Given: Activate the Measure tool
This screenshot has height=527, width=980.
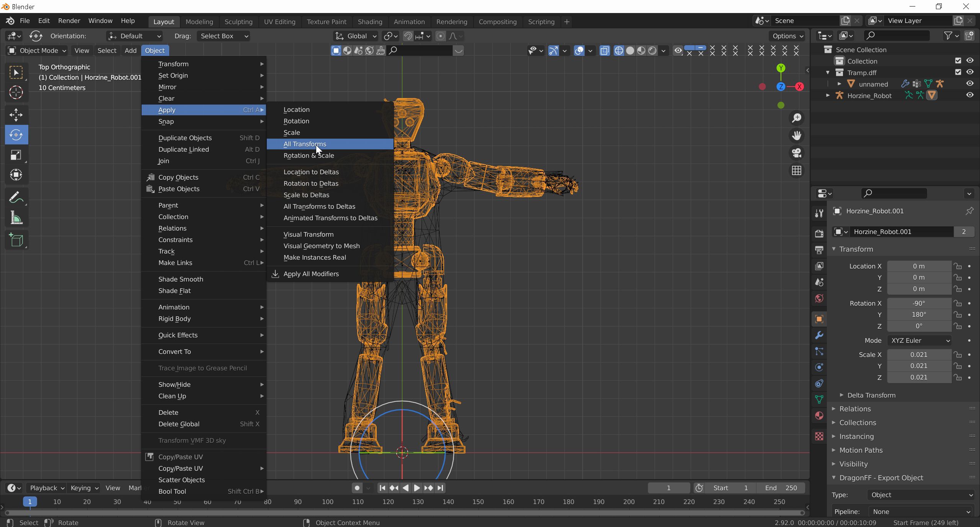Looking at the screenshot, I should pyautogui.click(x=16, y=218).
